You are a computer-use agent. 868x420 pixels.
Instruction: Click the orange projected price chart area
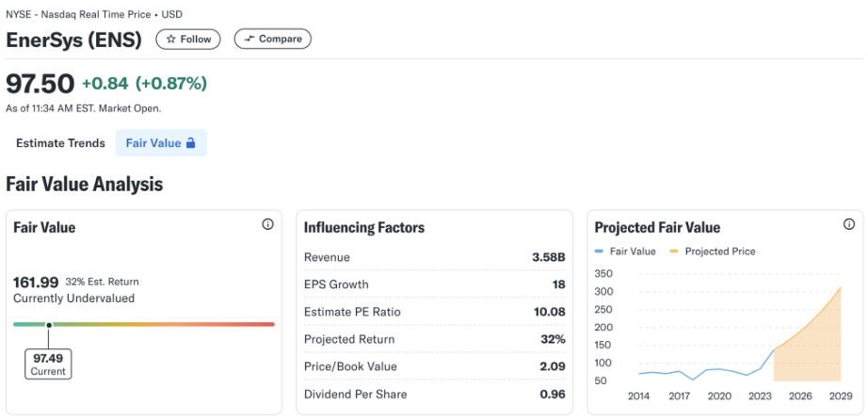point(813,355)
